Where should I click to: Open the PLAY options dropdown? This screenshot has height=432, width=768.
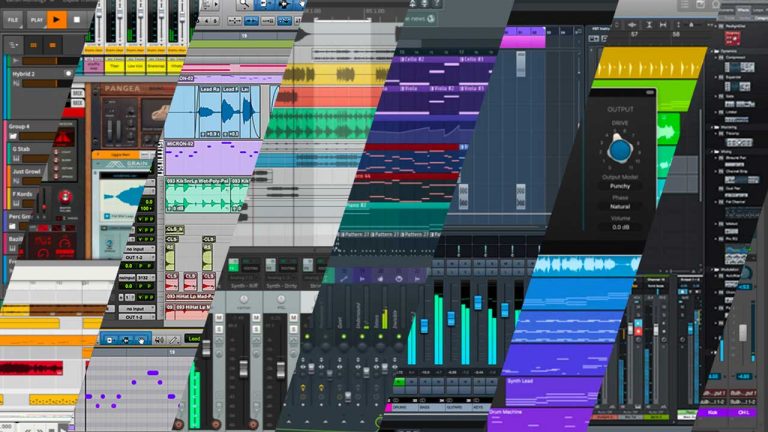37,20
